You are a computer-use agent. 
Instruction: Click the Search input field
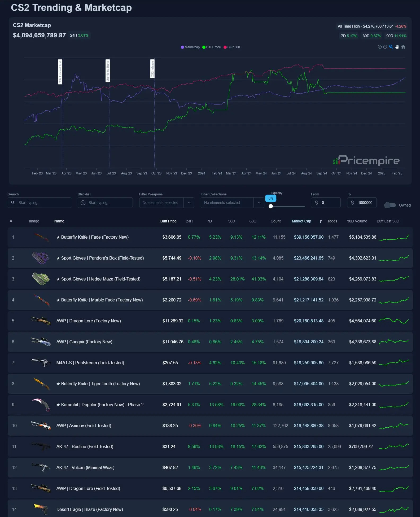pos(40,203)
